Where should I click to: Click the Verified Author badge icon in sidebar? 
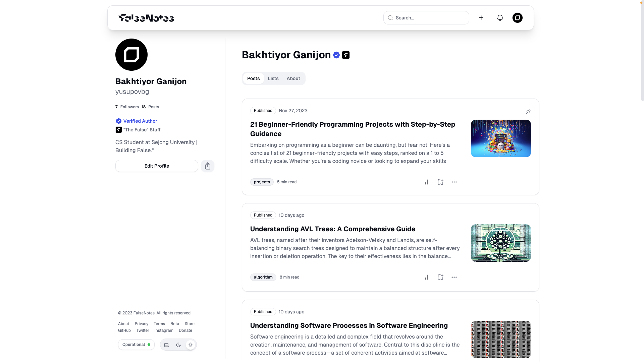[118, 121]
